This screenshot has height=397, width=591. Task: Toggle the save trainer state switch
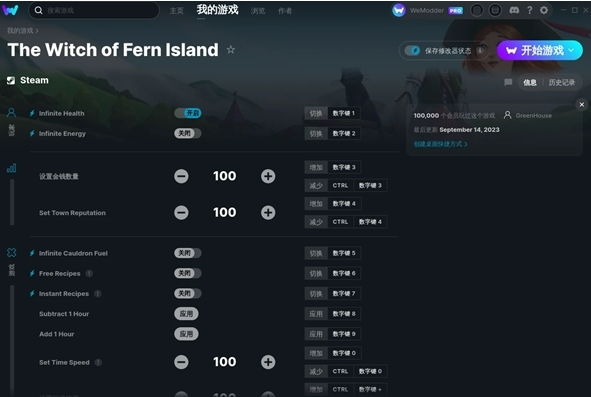pyautogui.click(x=413, y=51)
